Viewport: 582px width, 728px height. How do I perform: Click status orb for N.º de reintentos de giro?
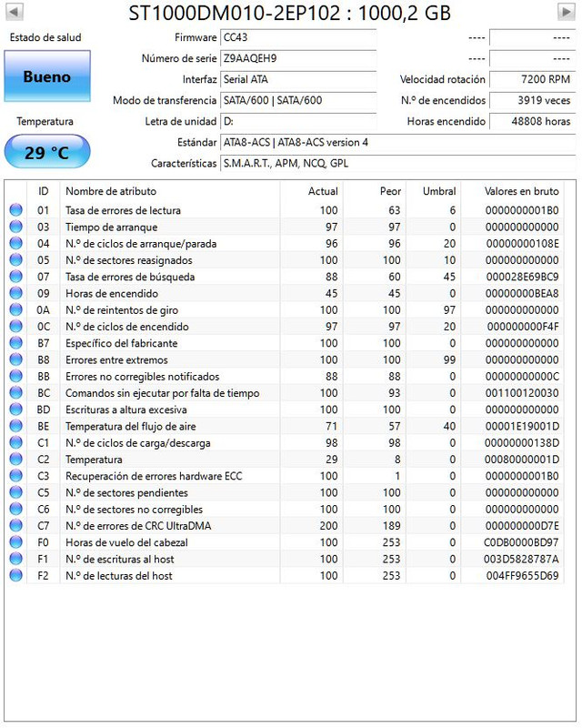(x=15, y=309)
